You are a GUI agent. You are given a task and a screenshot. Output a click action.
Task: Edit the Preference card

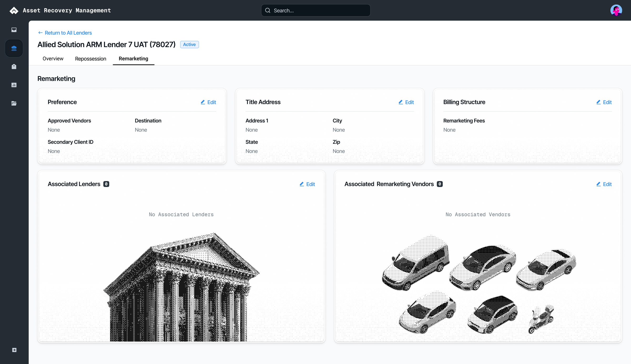(x=208, y=102)
